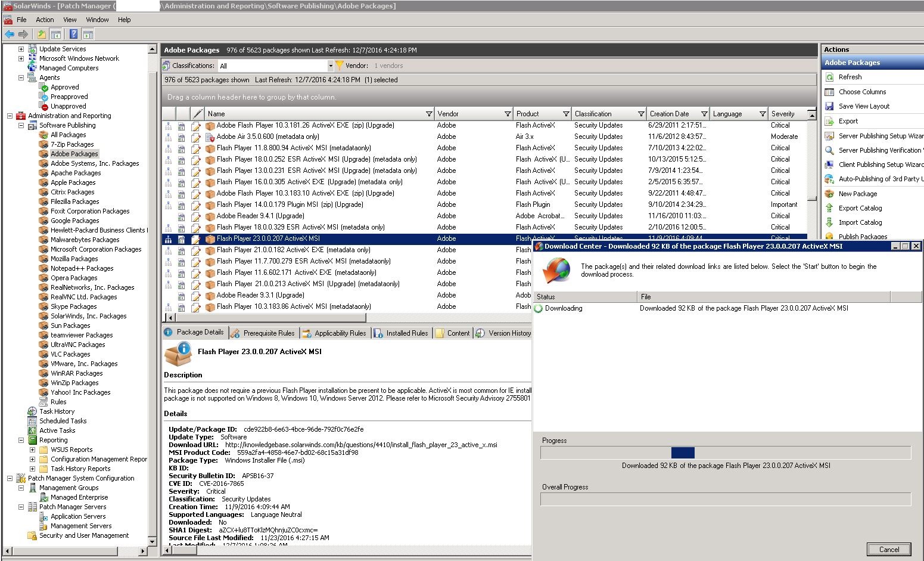The image size is (924, 561).
Task: Click the Unapproved agents red icon
Action: [x=43, y=106]
